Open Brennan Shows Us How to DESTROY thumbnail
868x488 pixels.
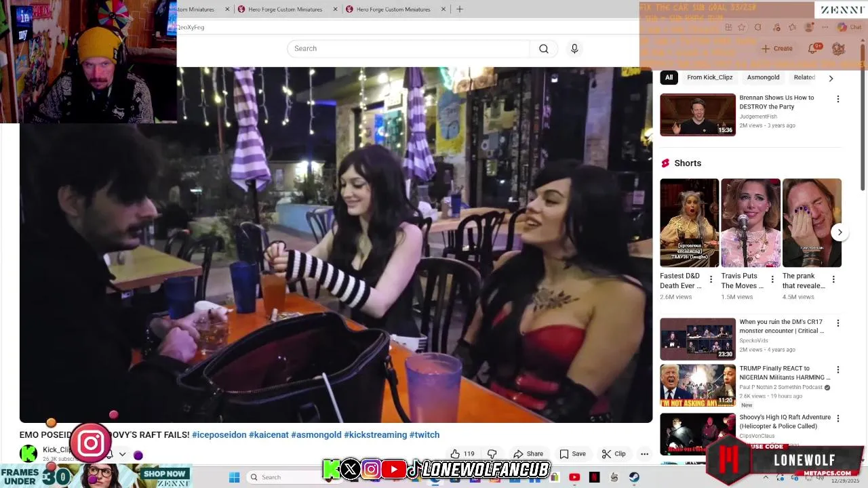698,115
